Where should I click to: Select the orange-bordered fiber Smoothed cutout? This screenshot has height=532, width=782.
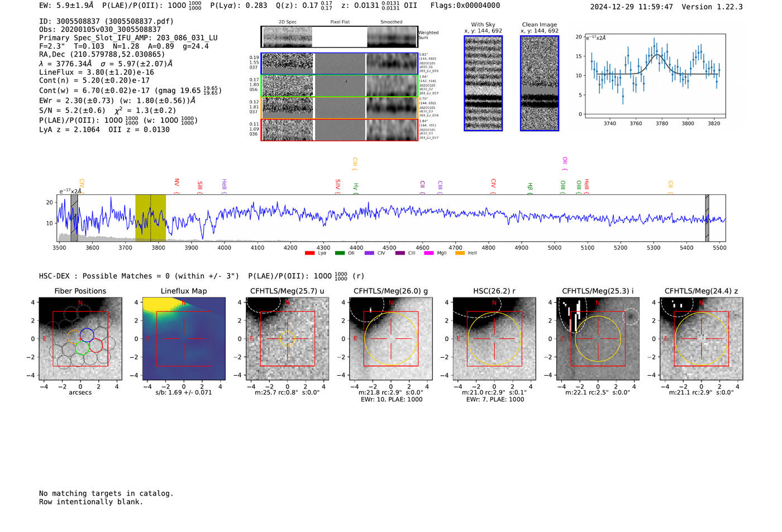click(x=392, y=108)
